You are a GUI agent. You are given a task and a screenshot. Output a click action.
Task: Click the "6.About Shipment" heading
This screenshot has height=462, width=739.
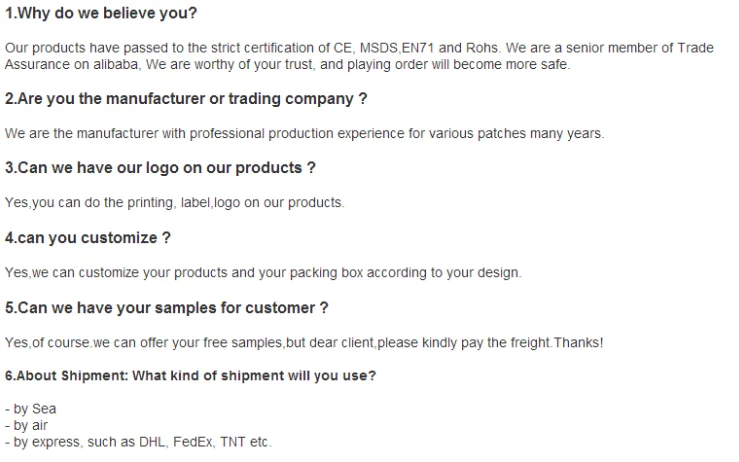[x=190, y=376]
